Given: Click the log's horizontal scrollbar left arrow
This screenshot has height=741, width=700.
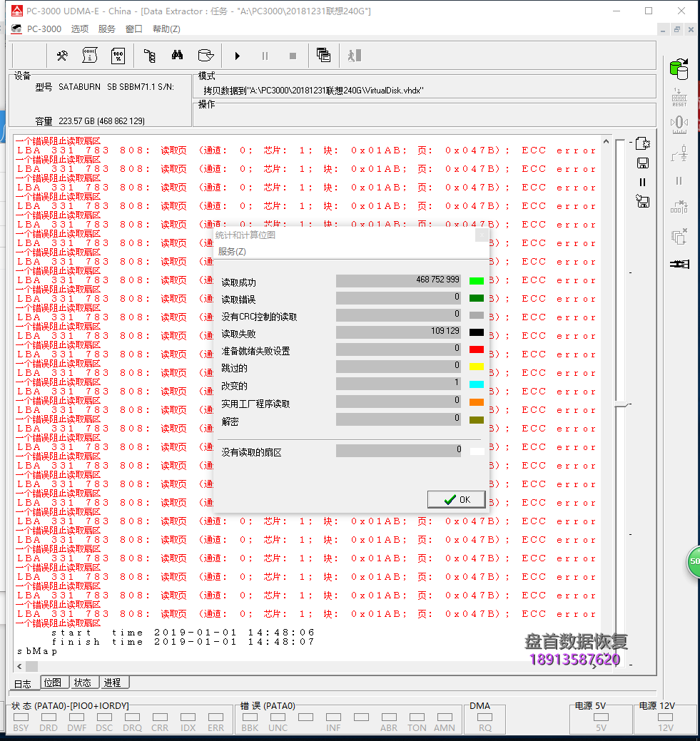Looking at the screenshot, I should (x=20, y=666).
